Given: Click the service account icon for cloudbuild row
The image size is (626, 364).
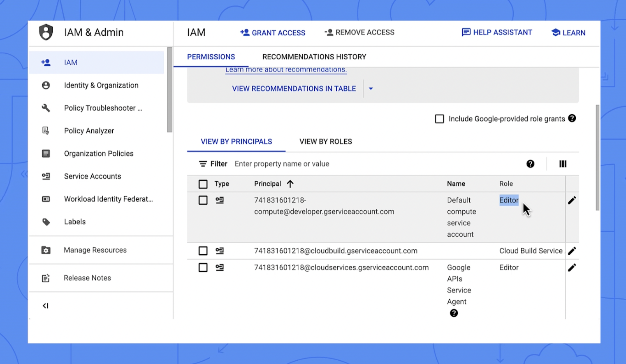Looking at the screenshot, I should click(x=220, y=251).
